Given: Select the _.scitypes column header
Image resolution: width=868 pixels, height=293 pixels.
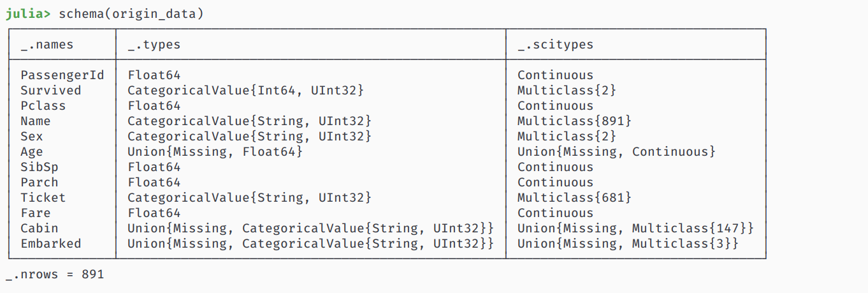Looking at the screenshot, I should click(x=555, y=45).
